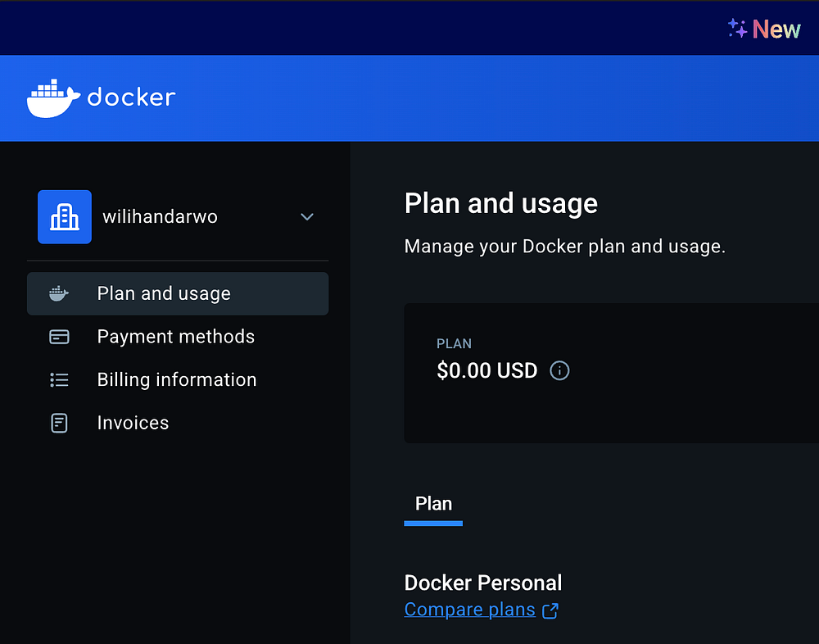
Task: Select the wilihandarwo account name
Action: 160,217
